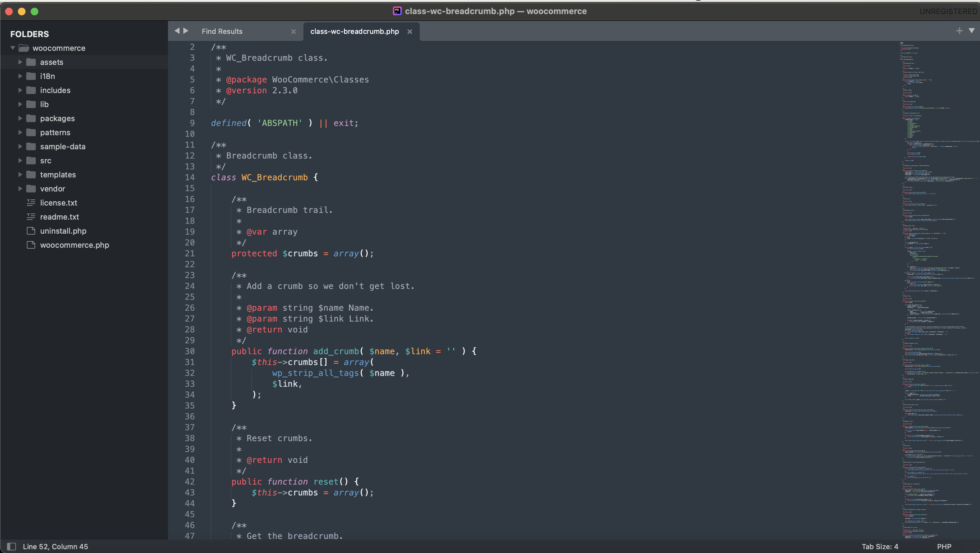Expand the includes folder arrow
This screenshot has width=980, height=553.
tap(20, 90)
